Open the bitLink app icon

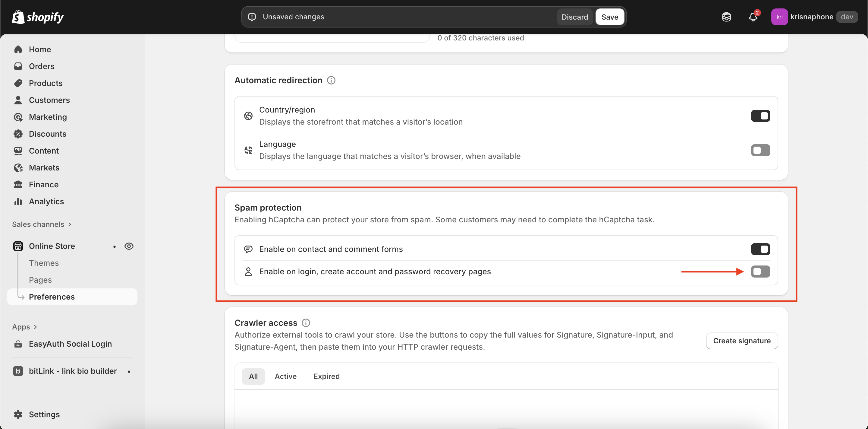point(18,371)
